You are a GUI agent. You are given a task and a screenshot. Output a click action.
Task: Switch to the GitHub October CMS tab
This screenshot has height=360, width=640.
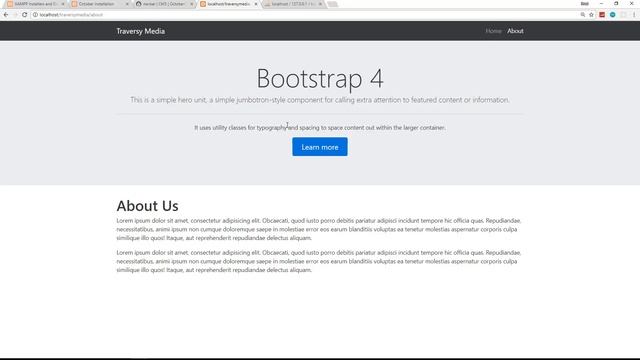click(163, 4)
